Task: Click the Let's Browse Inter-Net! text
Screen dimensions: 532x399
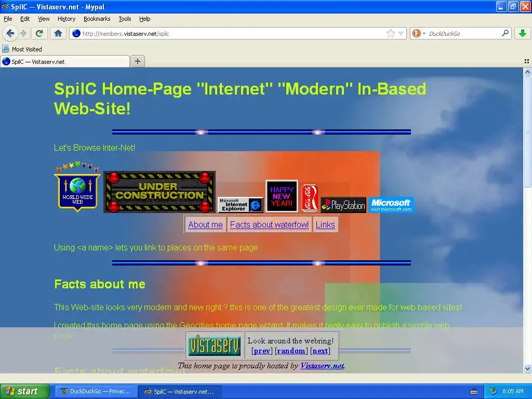Action: click(95, 148)
